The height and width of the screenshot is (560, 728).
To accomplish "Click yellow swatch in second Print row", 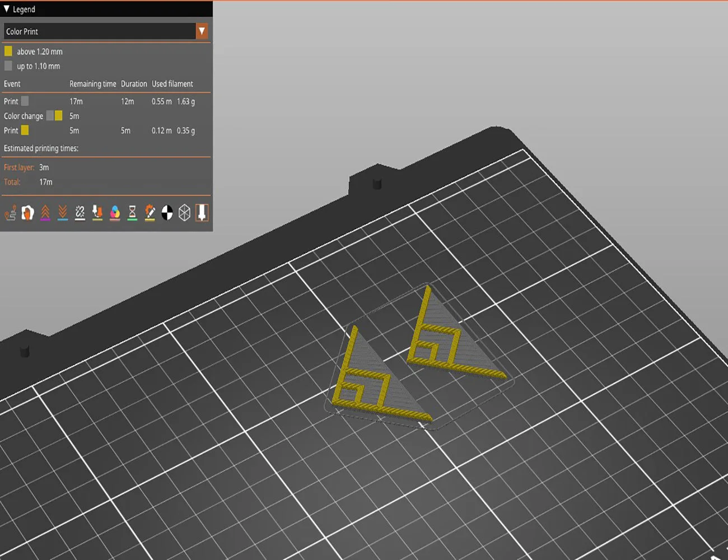I will [25, 130].
